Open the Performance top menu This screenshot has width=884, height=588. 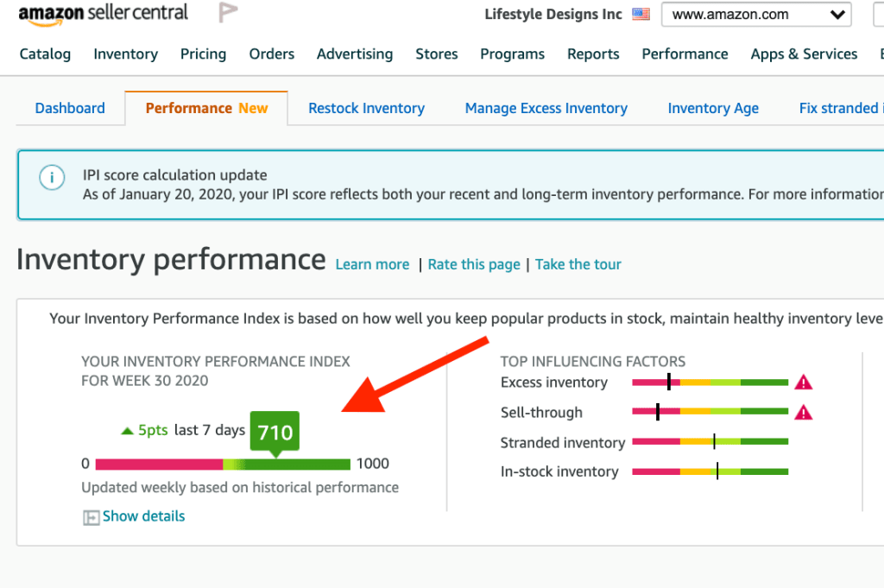point(685,54)
